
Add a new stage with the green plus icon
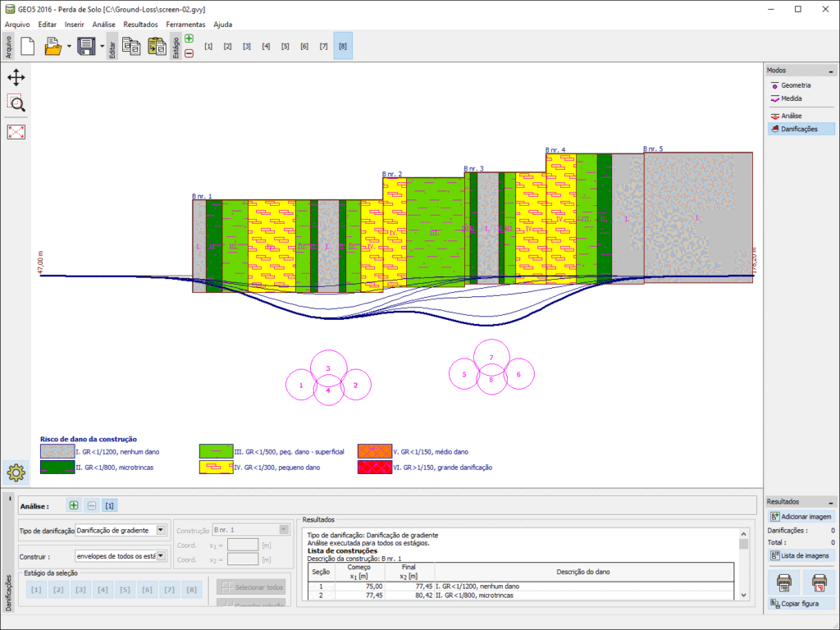(x=189, y=39)
